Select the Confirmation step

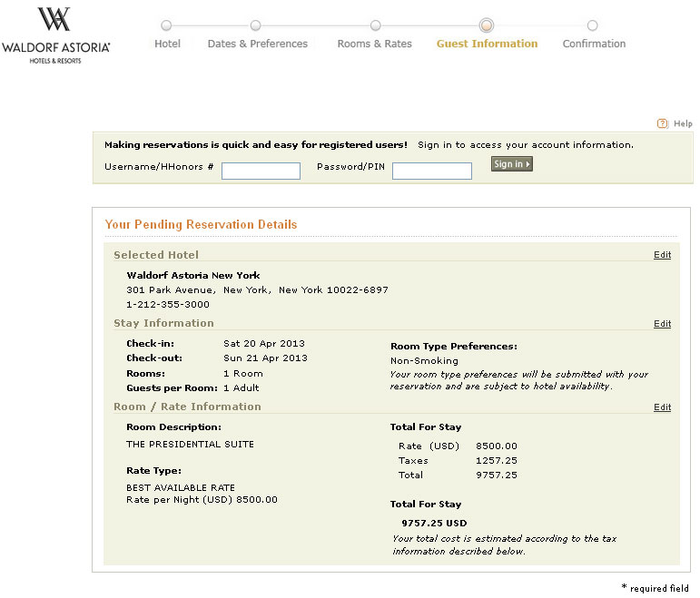click(x=594, y=44)
